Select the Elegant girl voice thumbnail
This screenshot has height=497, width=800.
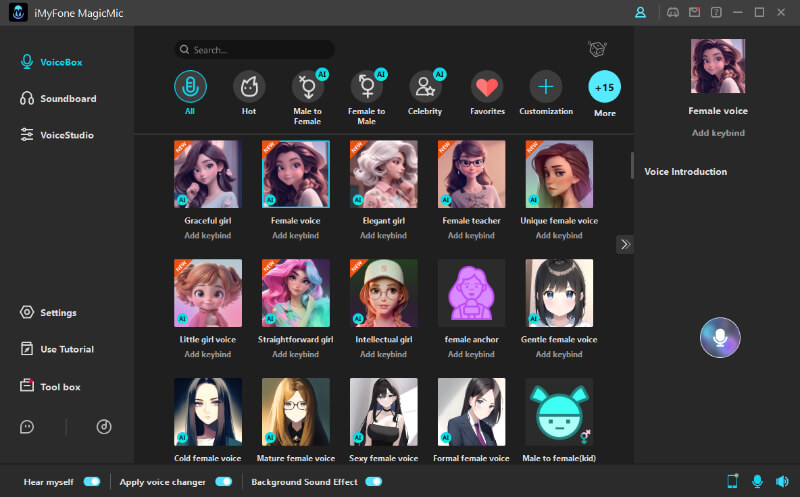click(x=384, y=174)
